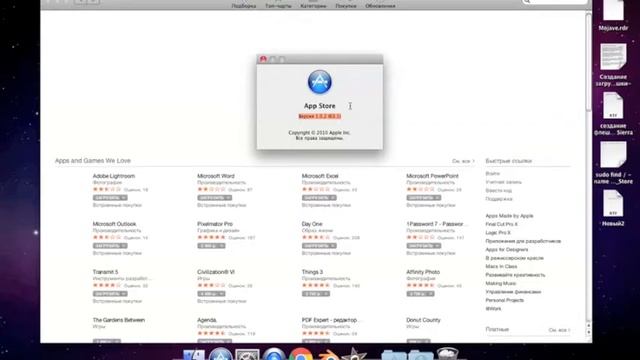Open Things 3 app page
The height and width of the screenshot is (360, 640).
pos(312,272)
